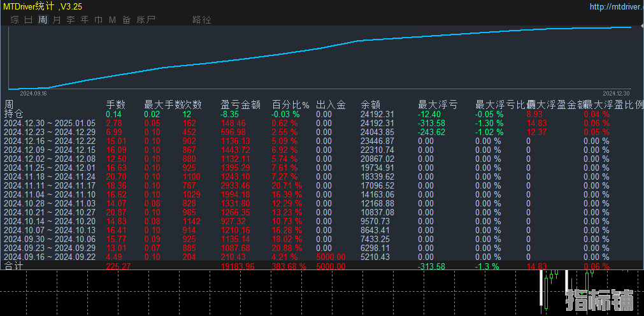Open the 币 currency tab

pyautogui.click(x=99, y=20)
